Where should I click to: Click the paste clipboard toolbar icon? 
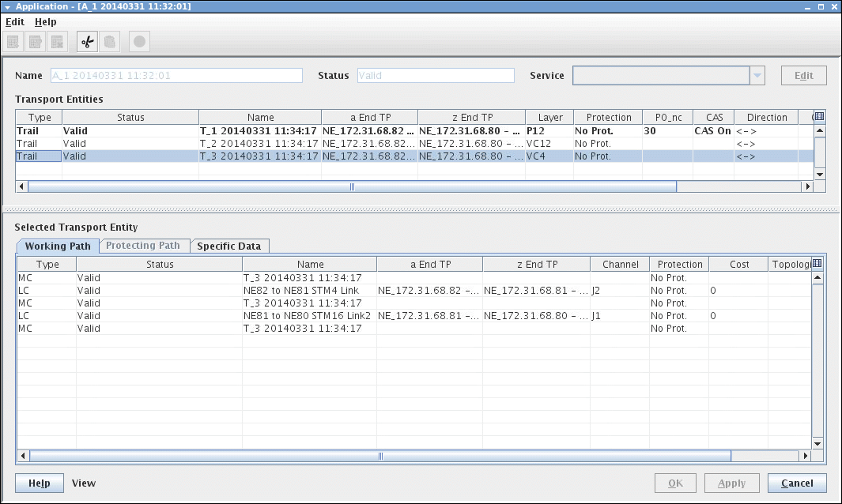point(110,42)
